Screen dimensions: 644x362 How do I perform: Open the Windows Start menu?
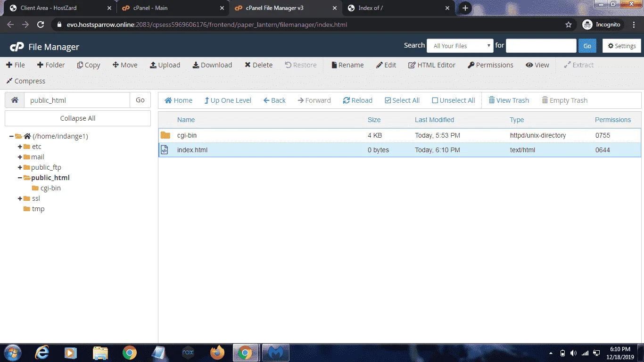(x=12, y=353)
